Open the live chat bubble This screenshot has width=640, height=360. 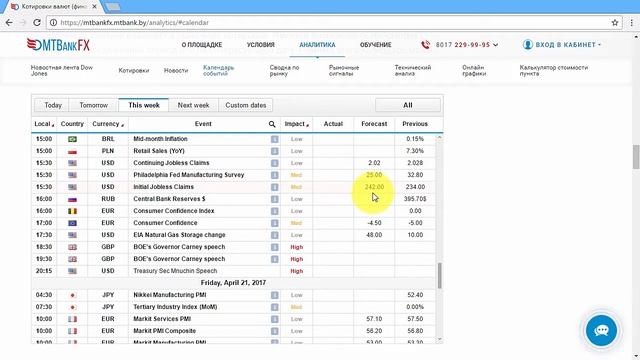[x=601, y=330]
